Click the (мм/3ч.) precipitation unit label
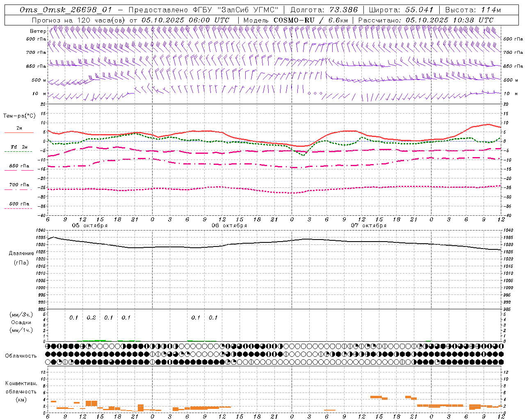This screenshot has height=420, width=525. [x=22, y=315]
